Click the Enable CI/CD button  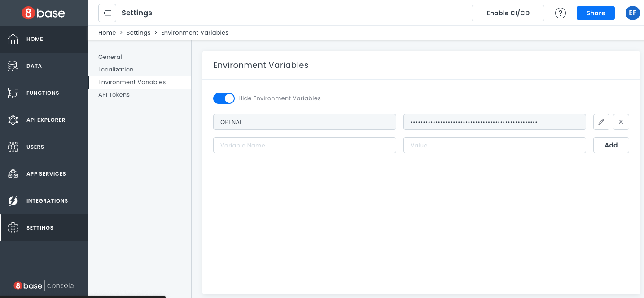pyautogui.click(x=508, y=13)
